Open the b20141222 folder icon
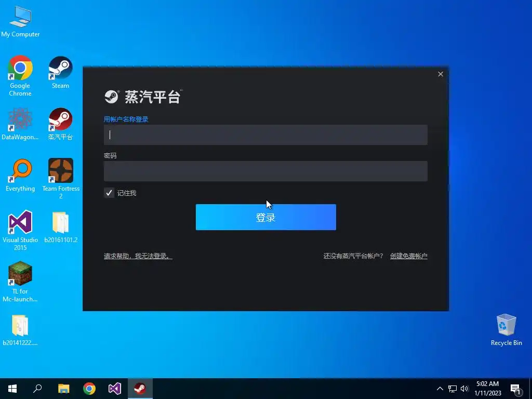The height and width of the screenshot is (399, 532). pos(20,330)
